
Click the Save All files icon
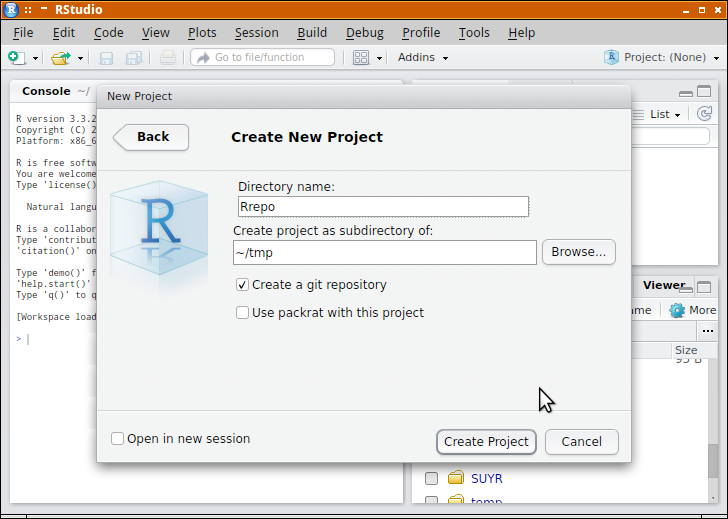pos(134,58)
